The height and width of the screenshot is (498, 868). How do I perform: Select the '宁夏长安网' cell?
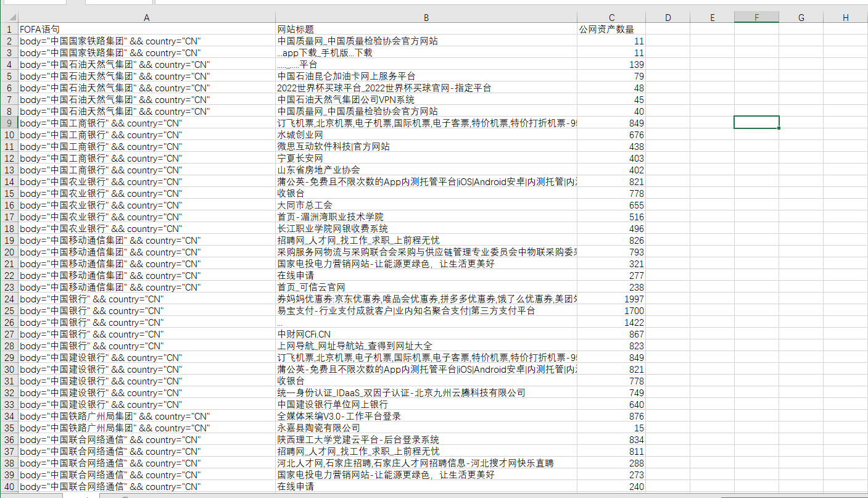426,158
